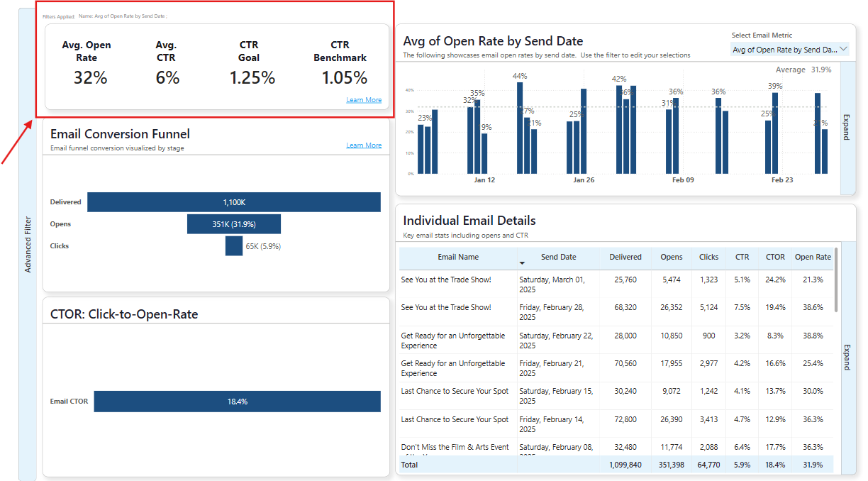Open the Select Email Metric dropdown
868x481 pixels.
[790, 50]
